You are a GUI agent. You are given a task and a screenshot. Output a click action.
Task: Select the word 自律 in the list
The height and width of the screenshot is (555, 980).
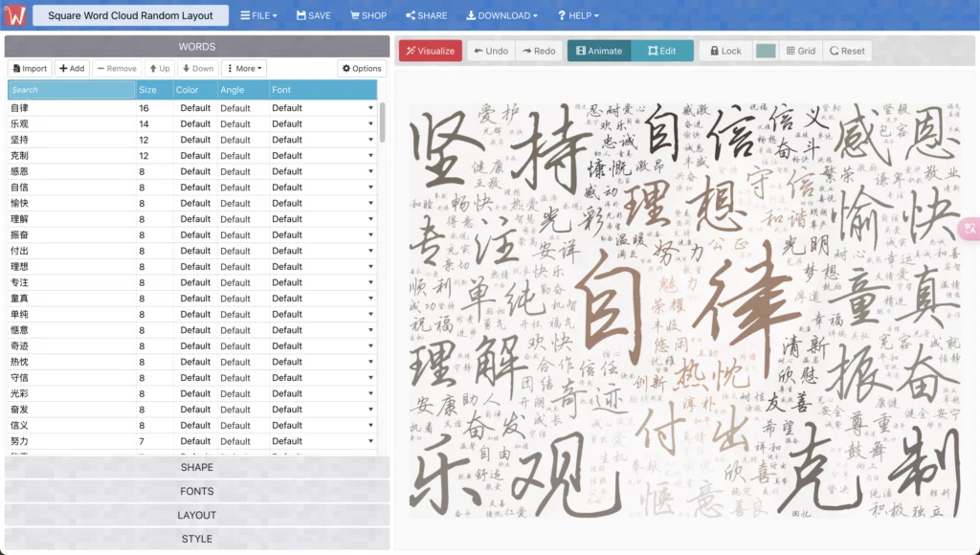19,108
